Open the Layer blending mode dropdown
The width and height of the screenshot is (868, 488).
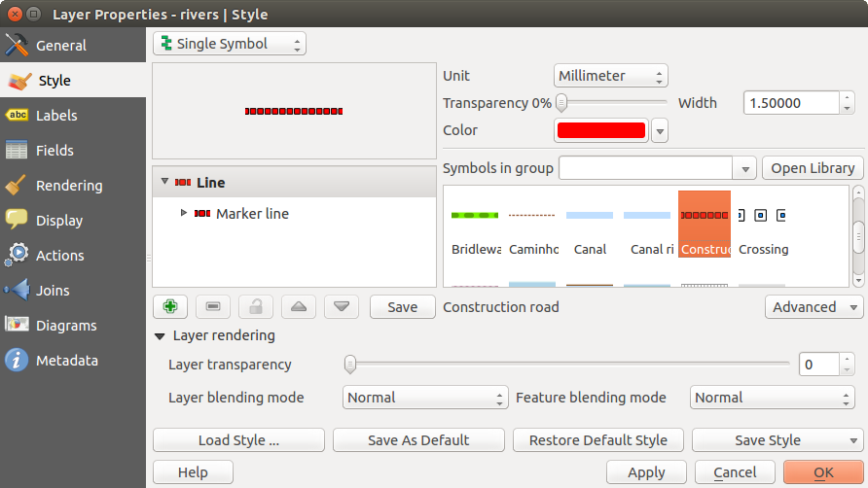pos(425,398)
